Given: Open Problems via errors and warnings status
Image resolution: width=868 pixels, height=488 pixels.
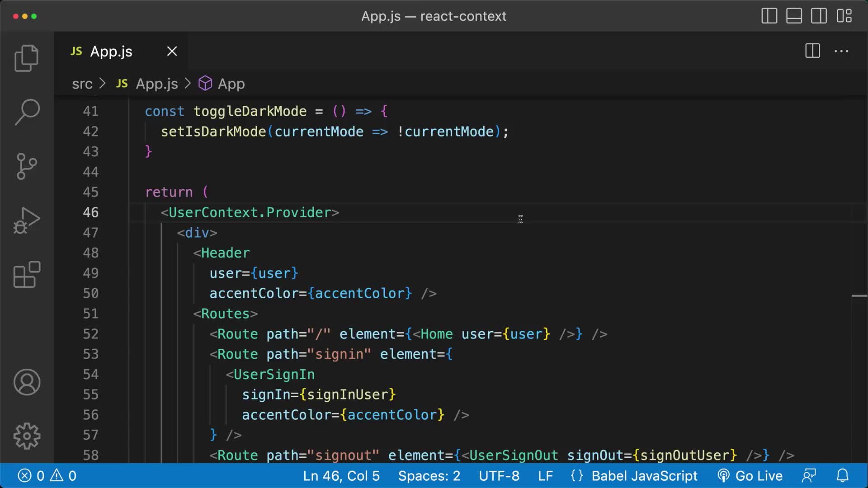Looking at the screenshot, I should 47,476.
